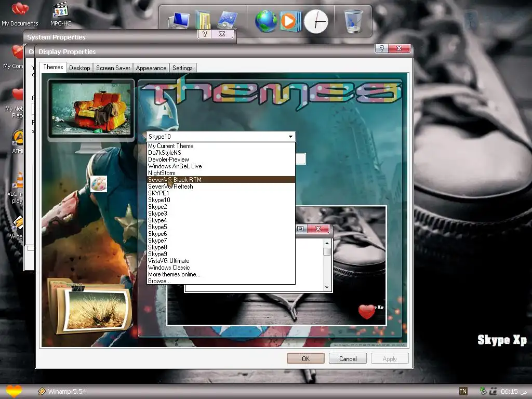
Task: Select VistaVG Ultimate theme
Action: point(221,261)
